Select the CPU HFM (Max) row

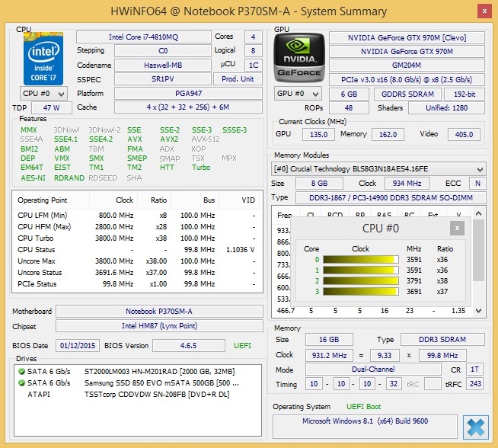pyautogui.click(x=137, y=227)
